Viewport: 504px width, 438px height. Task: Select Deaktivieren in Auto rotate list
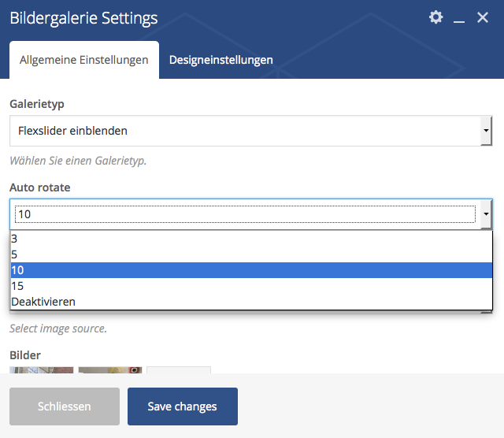click(x=251, y=302)
